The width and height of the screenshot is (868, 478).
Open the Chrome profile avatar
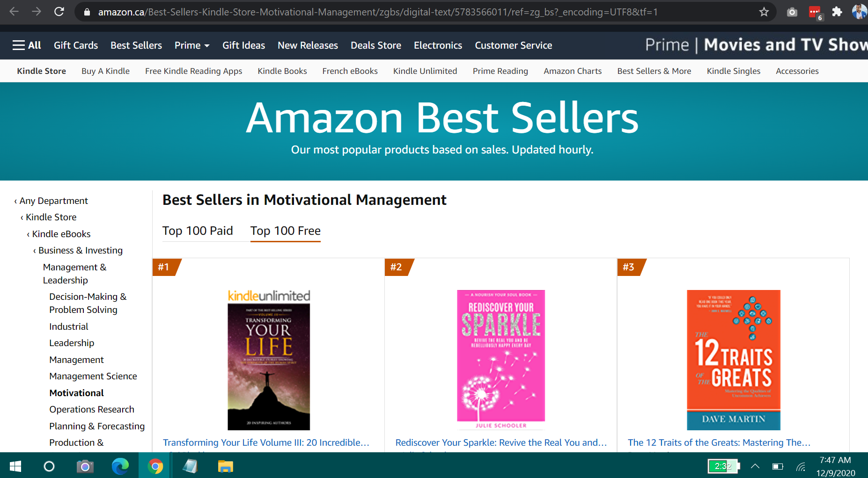click(860, 12)
